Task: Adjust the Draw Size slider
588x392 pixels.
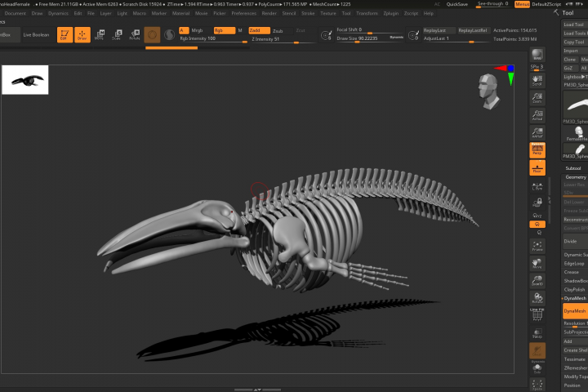Action: click(371, 38)
